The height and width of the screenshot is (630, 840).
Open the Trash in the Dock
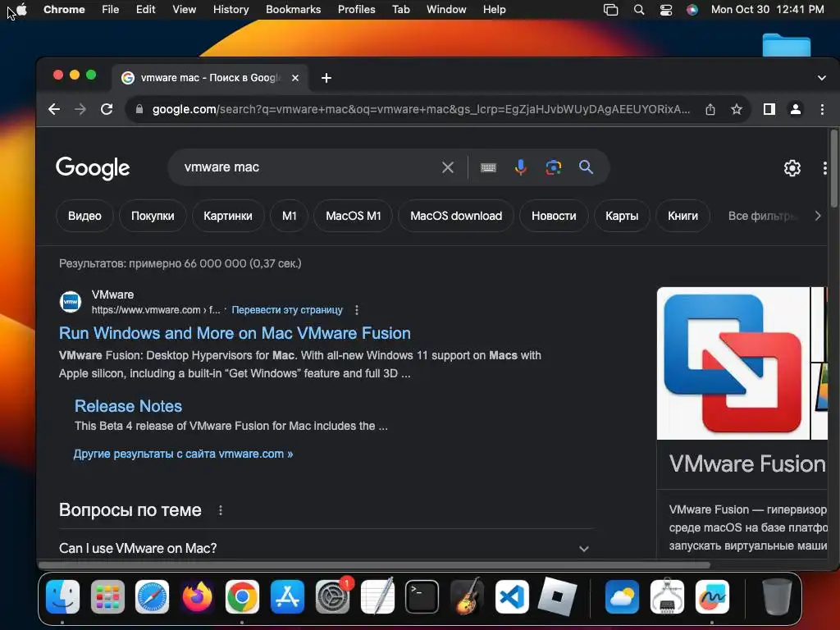(777, 596)
